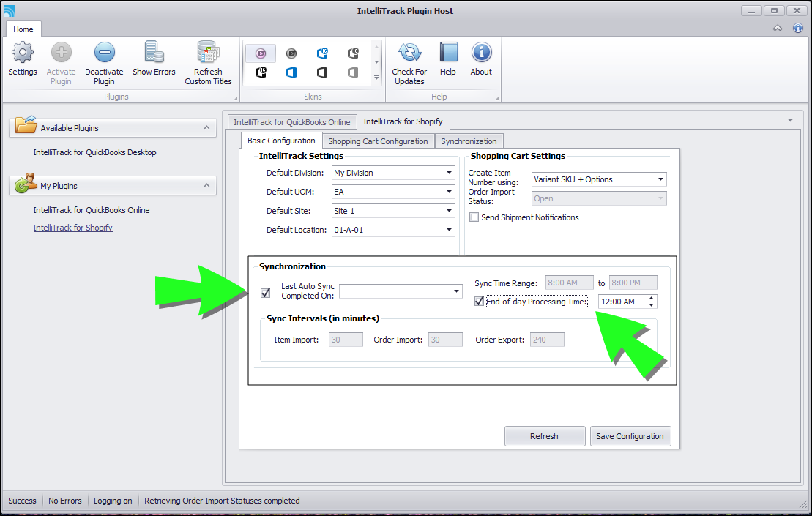Collapse the My Plugins section
The width and height of the screenshot is (812, 516).
(x=206, y=185)
